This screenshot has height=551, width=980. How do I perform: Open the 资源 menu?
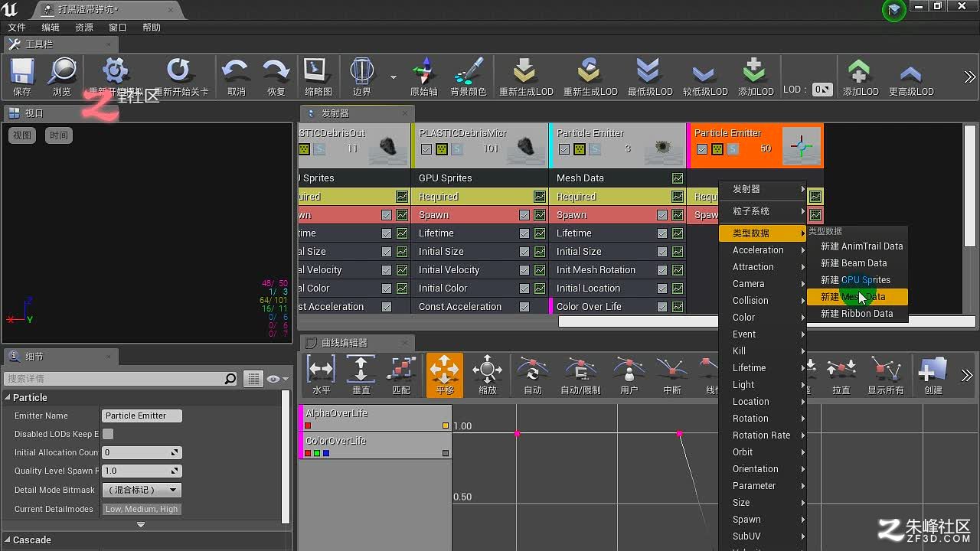(84, 28)
